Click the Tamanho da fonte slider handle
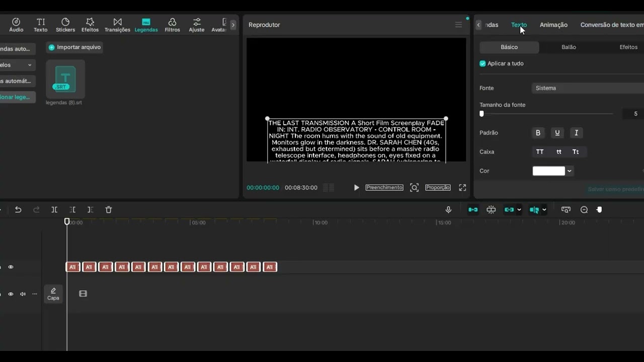644x362 pixels. tap(481, 114)
